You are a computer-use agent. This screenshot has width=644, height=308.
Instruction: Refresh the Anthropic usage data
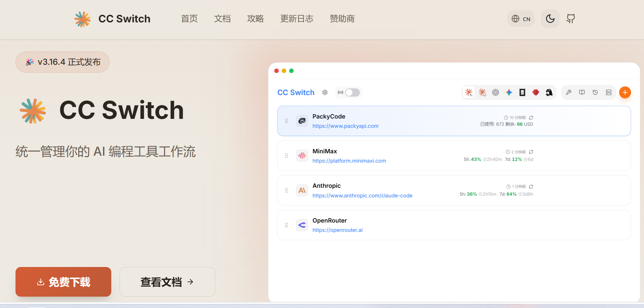point(531,186)
